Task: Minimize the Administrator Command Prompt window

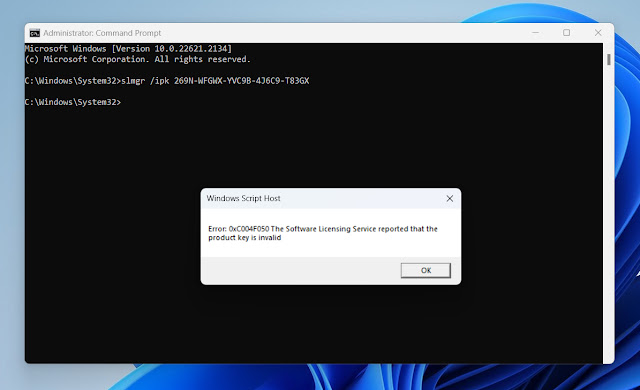Action: (536, 33)
